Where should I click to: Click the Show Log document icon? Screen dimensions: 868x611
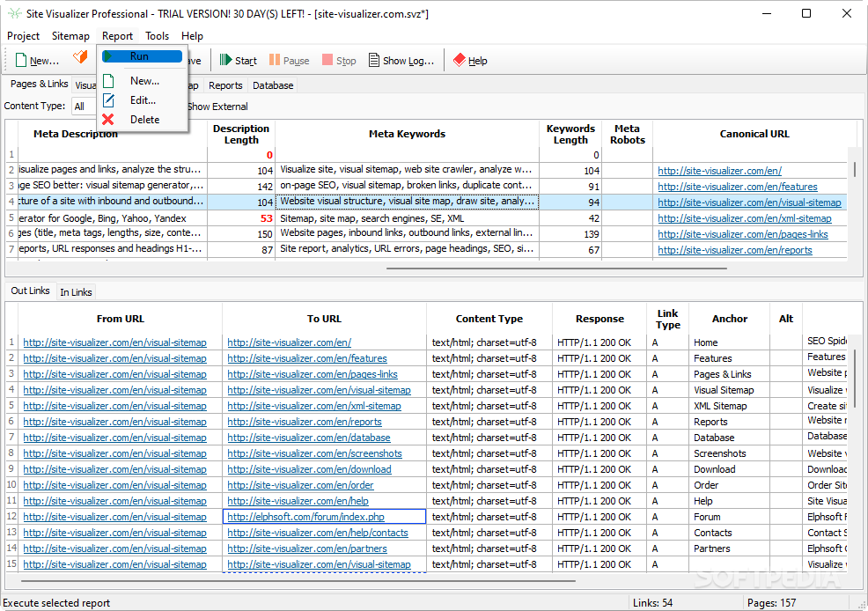click(374, 60)
